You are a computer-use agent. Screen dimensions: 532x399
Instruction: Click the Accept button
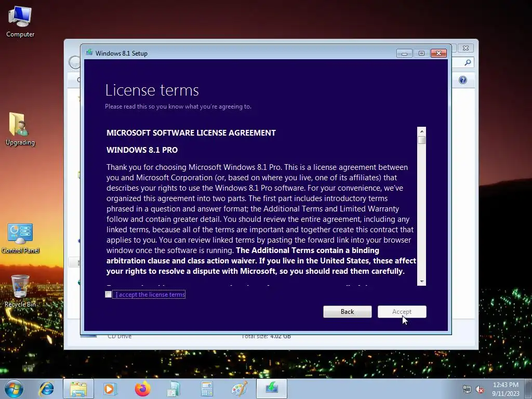402,312
